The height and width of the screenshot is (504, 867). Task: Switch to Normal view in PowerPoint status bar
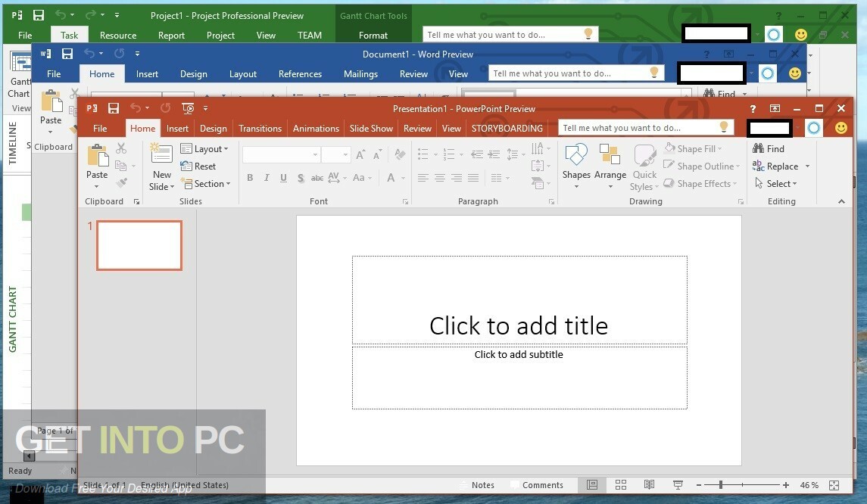pos(591,484)
